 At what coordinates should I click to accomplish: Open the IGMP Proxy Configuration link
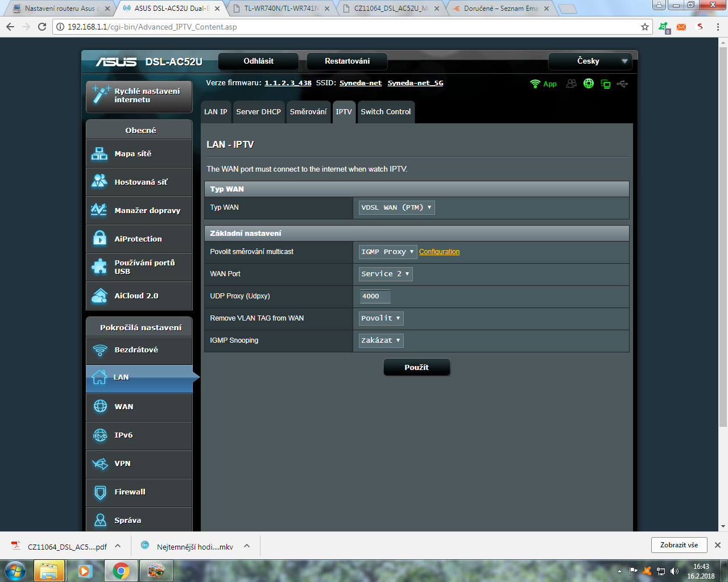coord(439,252)
